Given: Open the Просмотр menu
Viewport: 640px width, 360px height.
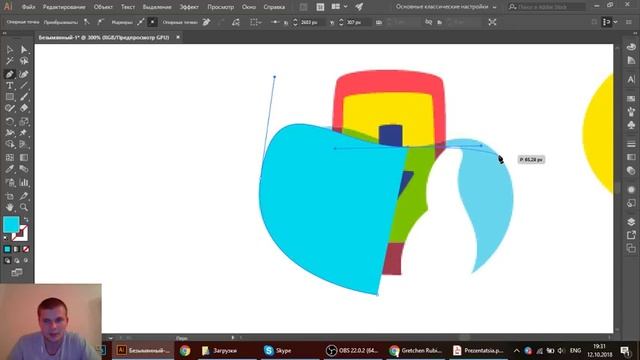Looking at the screenshot, I should pos(220,7).
